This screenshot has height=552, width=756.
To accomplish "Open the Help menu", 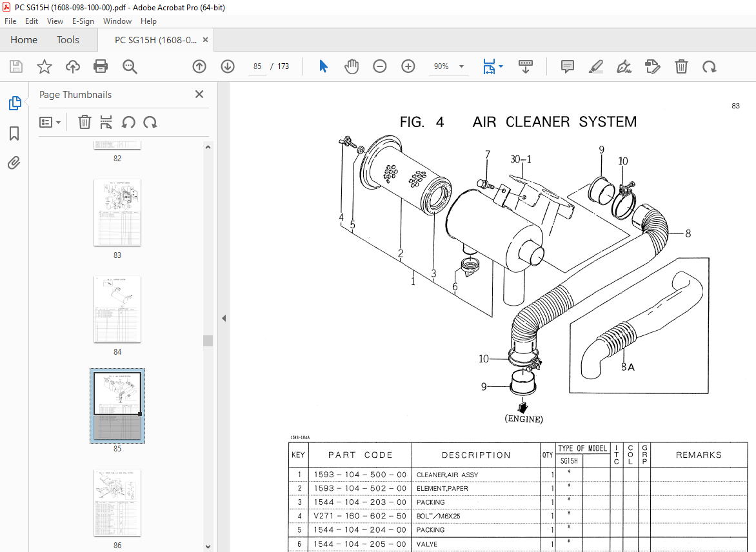I will [x=148, y=21].
